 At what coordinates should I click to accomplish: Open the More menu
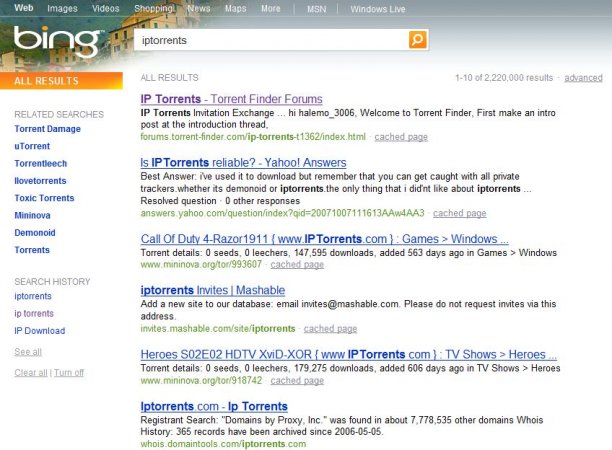(x=270, y=8)
